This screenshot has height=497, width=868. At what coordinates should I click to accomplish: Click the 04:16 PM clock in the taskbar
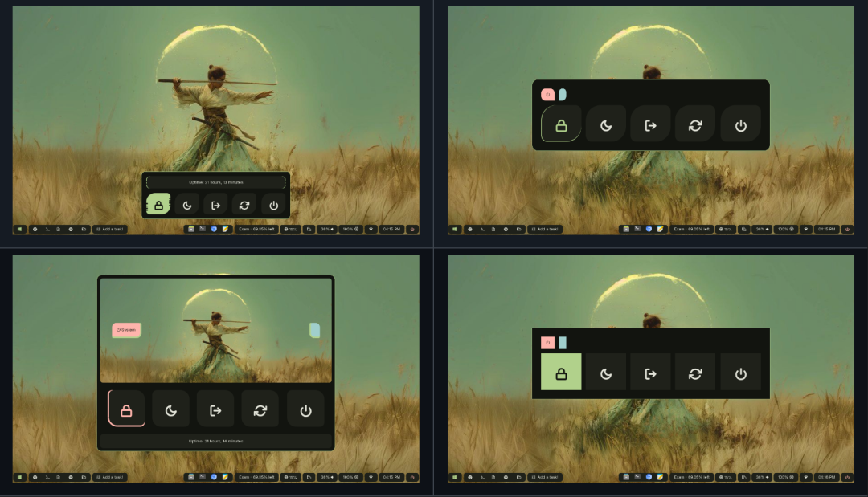826,477
